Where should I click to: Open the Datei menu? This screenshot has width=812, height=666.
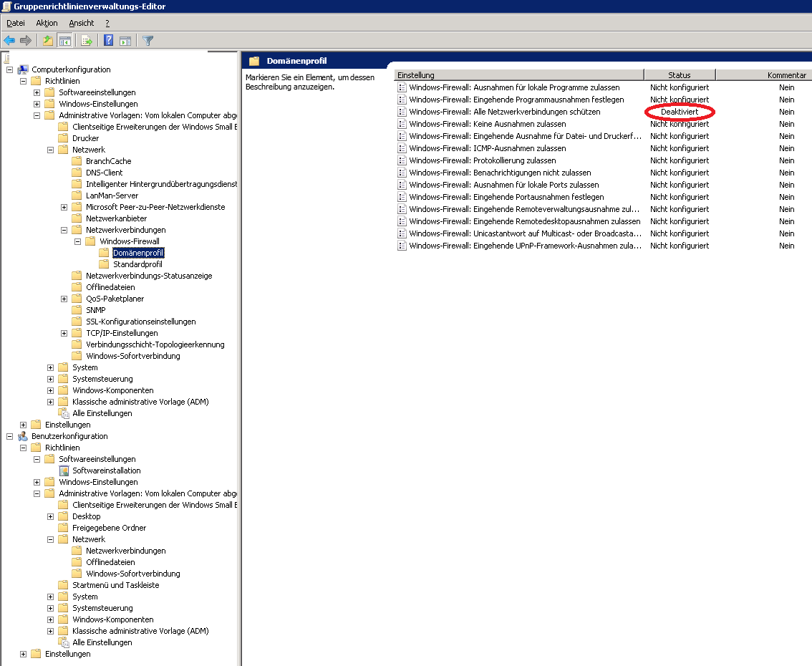tap(16, 23)
